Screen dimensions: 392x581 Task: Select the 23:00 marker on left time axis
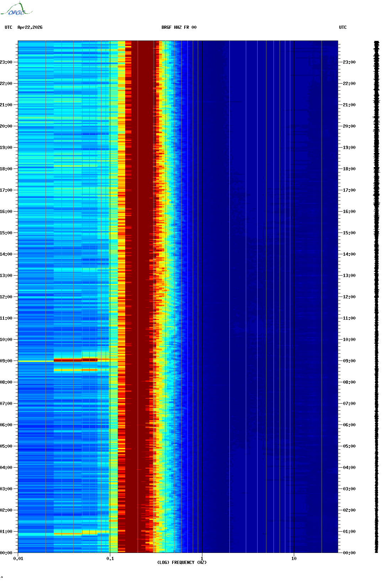click(x=6, y=62)
